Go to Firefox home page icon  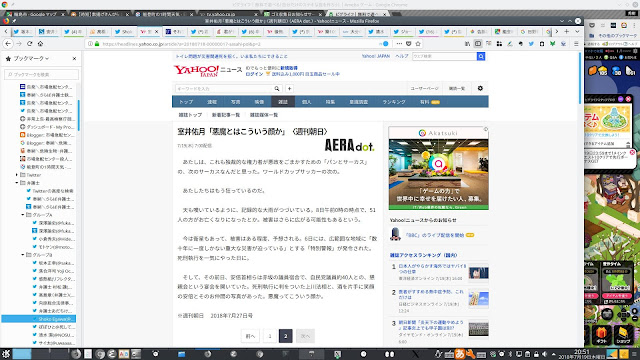(x=40, y=44)
